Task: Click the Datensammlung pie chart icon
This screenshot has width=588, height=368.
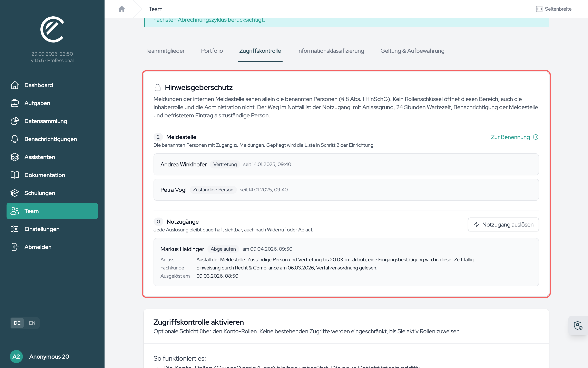Action: (14, 121)
